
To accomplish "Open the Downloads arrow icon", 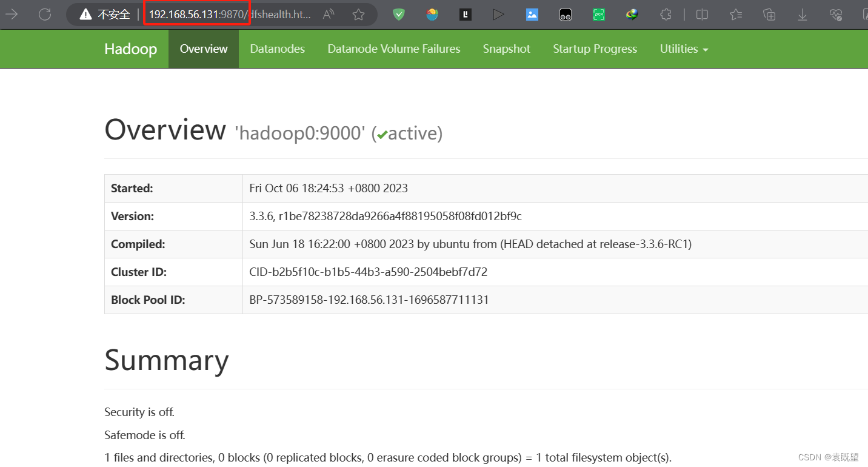I will [803, 15].
